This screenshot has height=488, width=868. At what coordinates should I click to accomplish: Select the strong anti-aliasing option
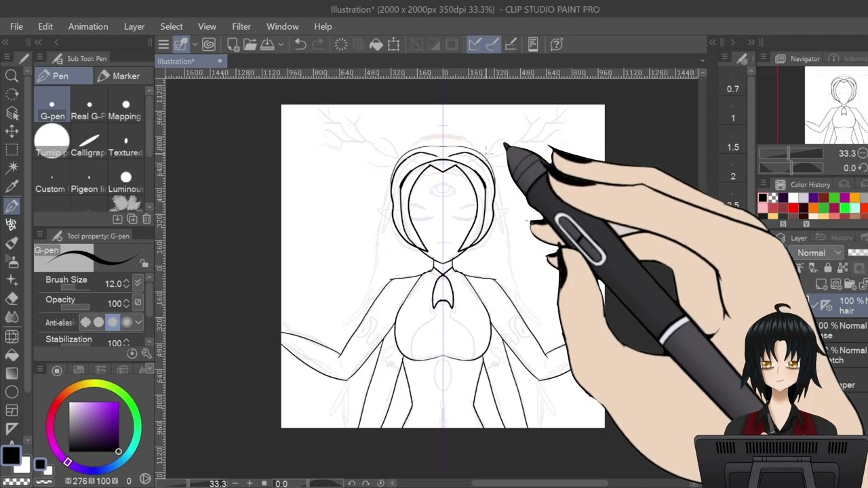click(126, 323)
